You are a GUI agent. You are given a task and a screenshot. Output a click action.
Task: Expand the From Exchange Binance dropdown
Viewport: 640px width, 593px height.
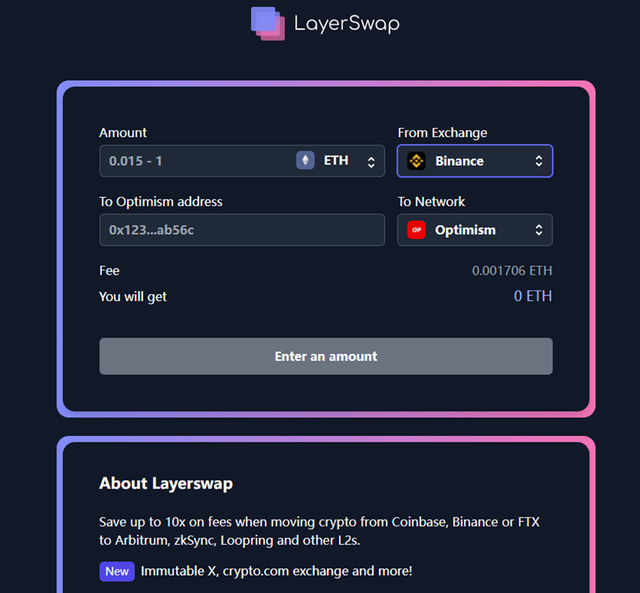tap(475, 161)
